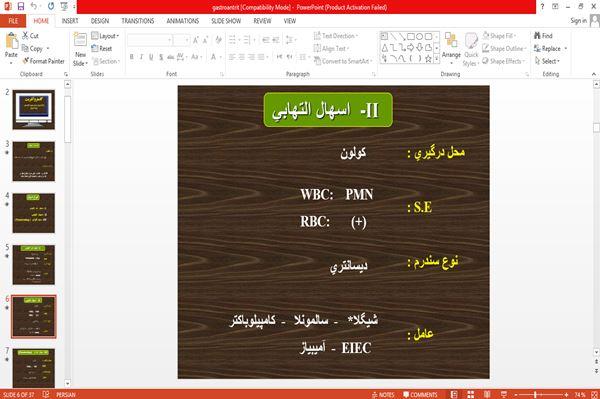This screenshot has width=600, height=399.
Task: Click the Sign in link
Action: 578,21
